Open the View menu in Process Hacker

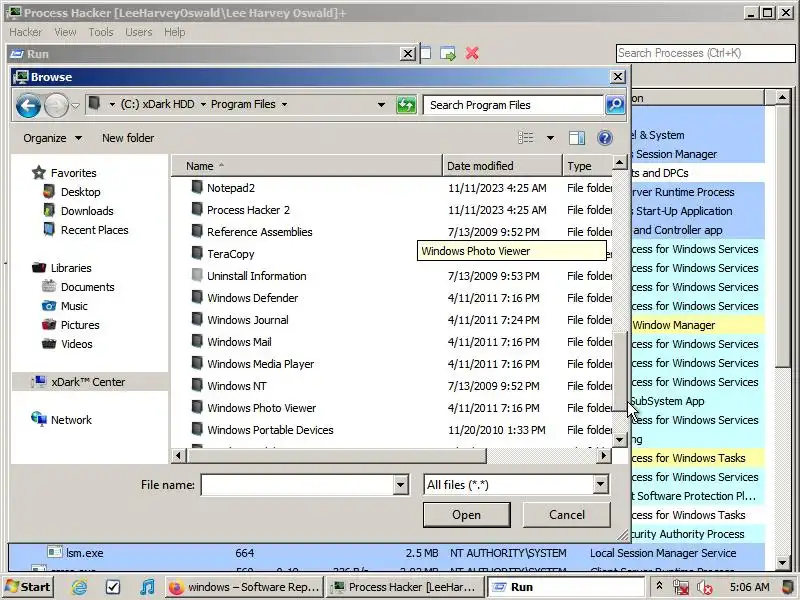pyautogui.click(x=65, y=32)
